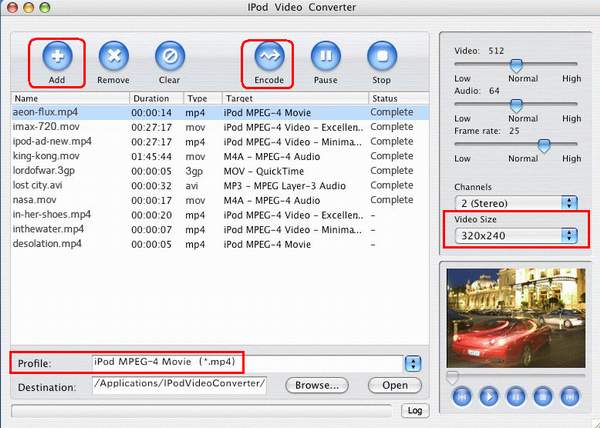Click the Profile field iPod MPEG-4 Movie (*.mp4)
Image resolution: width=600 pixels, height=428 pixels.
(247, 363)
